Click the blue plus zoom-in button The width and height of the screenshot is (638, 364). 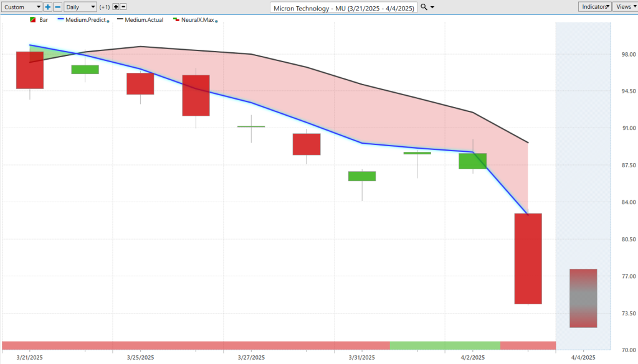tap(47, 7)
